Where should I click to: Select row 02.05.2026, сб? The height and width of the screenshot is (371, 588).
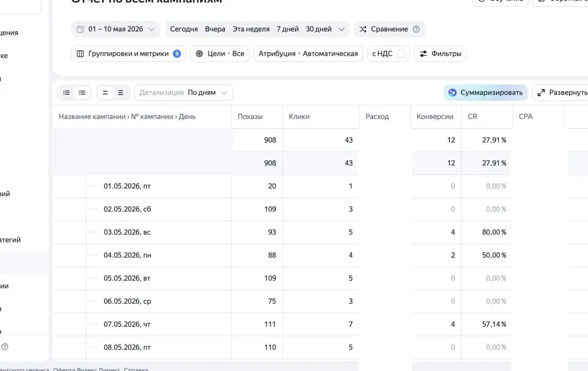[x=127, y=209]
